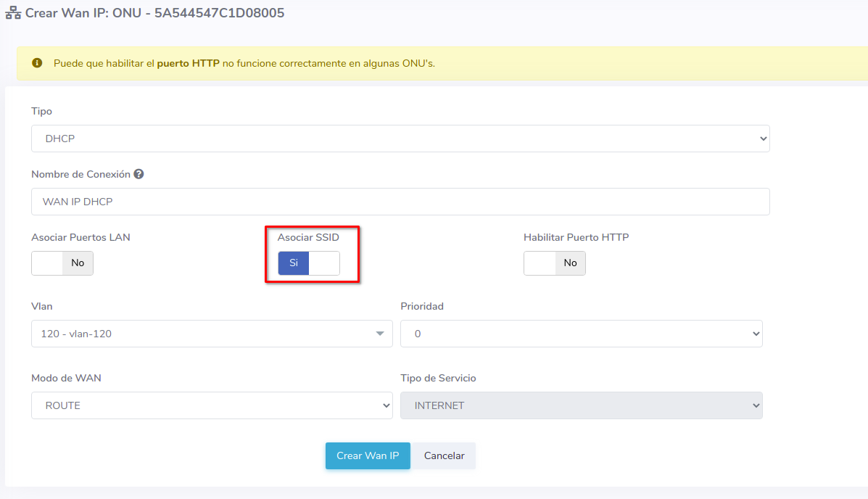Click the info icon in the yellow warning banner

point(38,63)
